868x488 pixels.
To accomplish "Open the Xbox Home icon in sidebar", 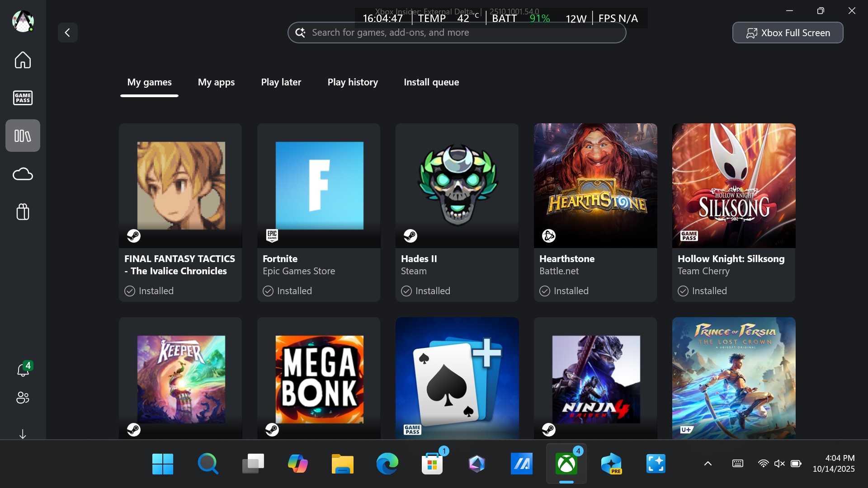I will 23,60.
